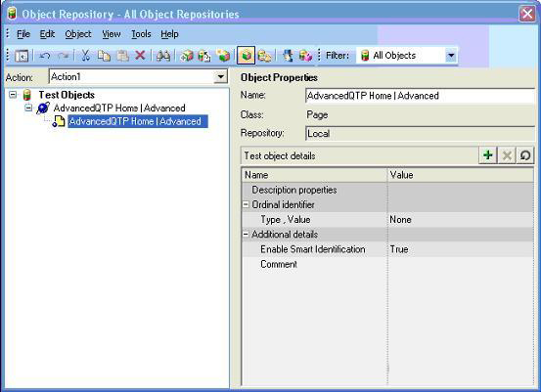Open the Tools menu
Viewport: 541px width, 392px height.
[x=141, y=34]
